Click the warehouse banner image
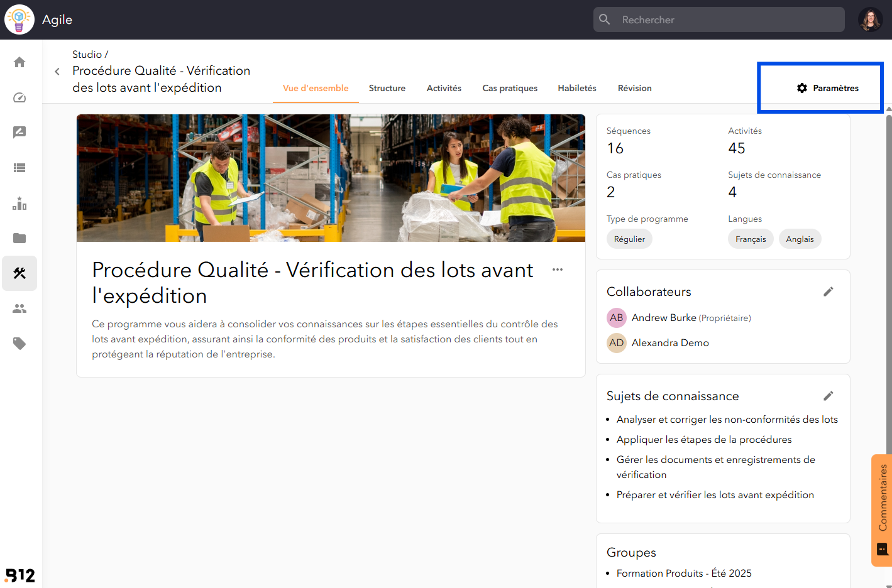Image resolution: width=892 pixels, height=588 pixels. pos(331,178)
